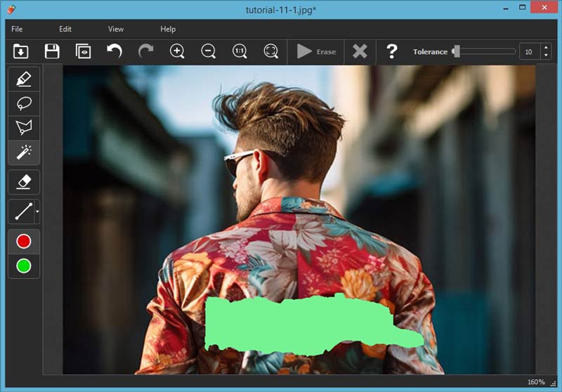Open help with the question mark icon
This screenshot has height=392, width=562.
(392, 51)
